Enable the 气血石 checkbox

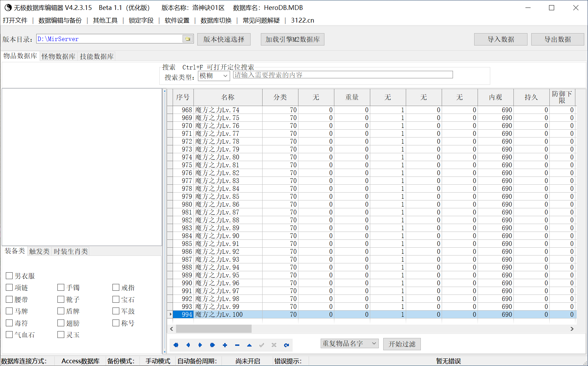click(9, 335)
